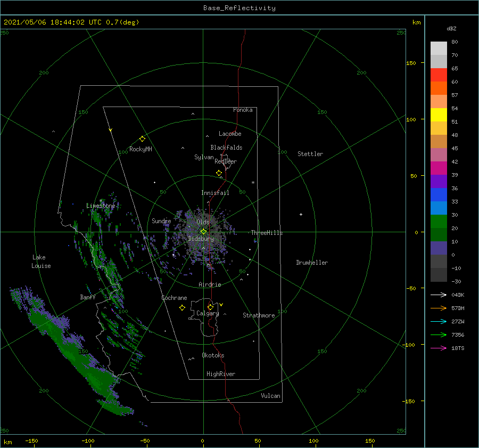Click the 2021/05/06 18:44:02 UTC timestamp

[53, 22]
